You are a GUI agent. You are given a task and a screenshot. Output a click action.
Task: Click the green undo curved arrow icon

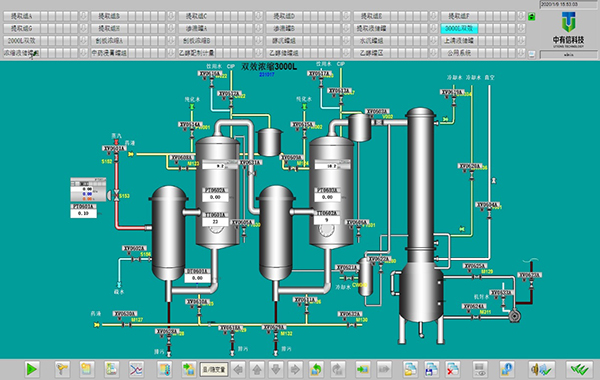point(316,369)
